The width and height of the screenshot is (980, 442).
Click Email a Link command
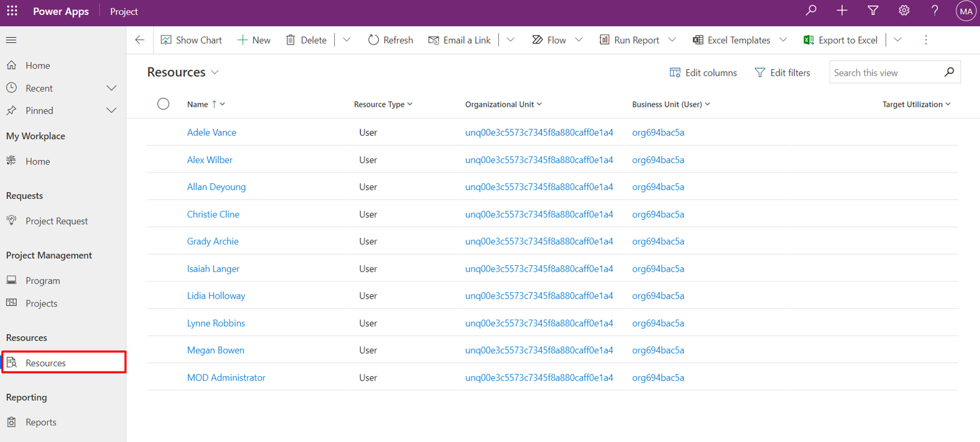tap(460, 40)
